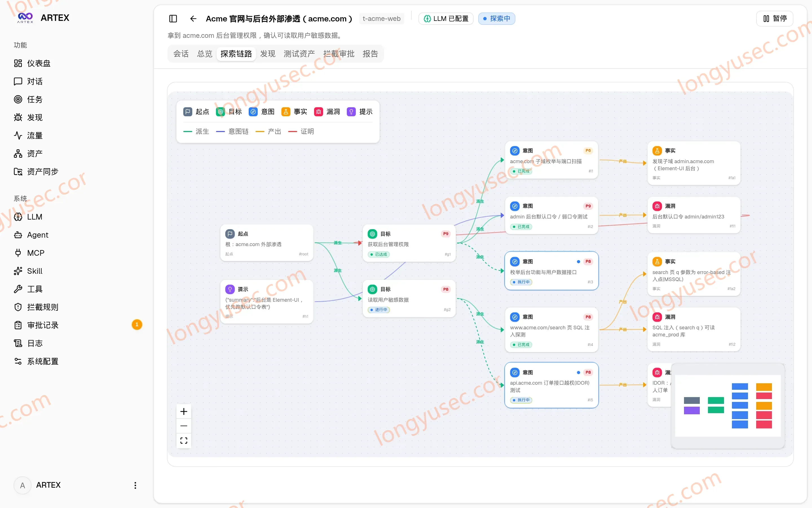Open the ARTEX user more-options menu
The height and width of the screenshot is (508, 812).
pos(135,485)
